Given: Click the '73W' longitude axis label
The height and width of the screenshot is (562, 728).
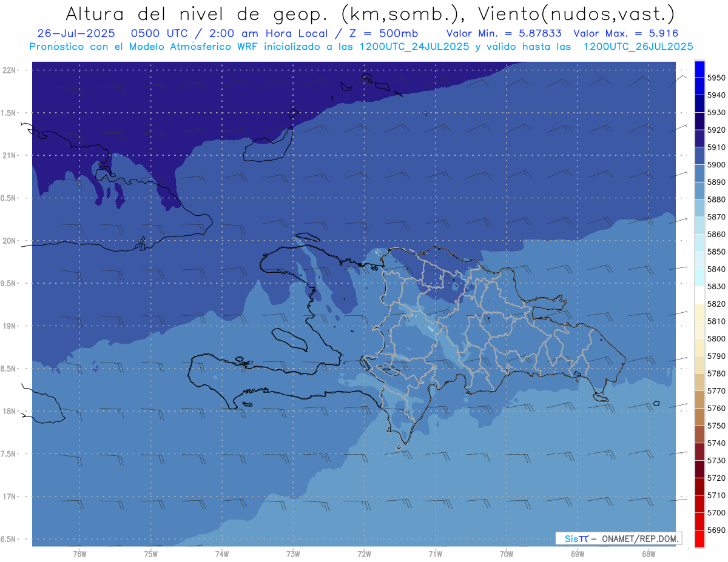Looking at the screenshot, I should [x=293, y=554].
